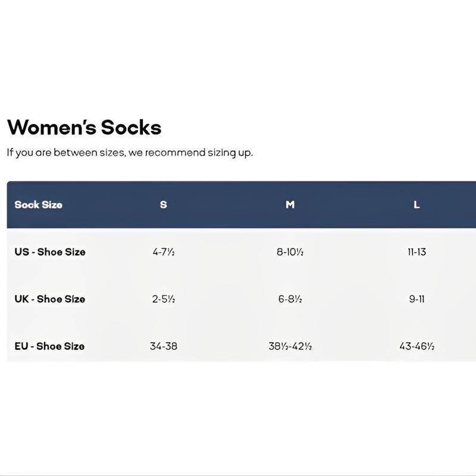Click the UK large size value 9-11
The image size is (476, 476).
pos(416,299)
